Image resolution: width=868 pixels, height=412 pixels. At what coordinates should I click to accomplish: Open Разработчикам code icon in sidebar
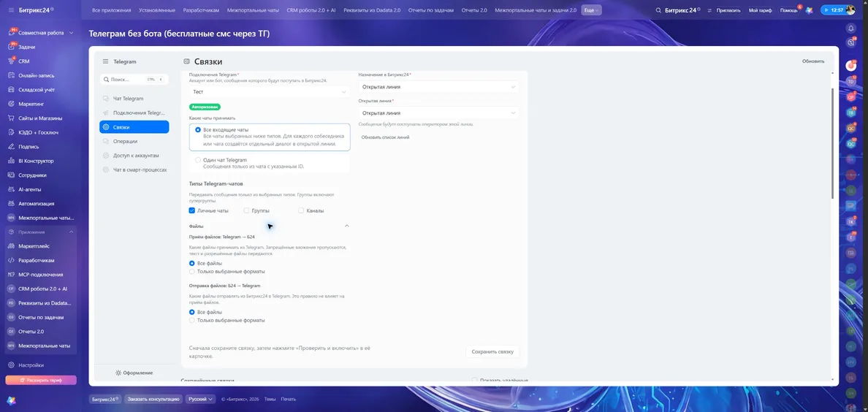point(11,260)
